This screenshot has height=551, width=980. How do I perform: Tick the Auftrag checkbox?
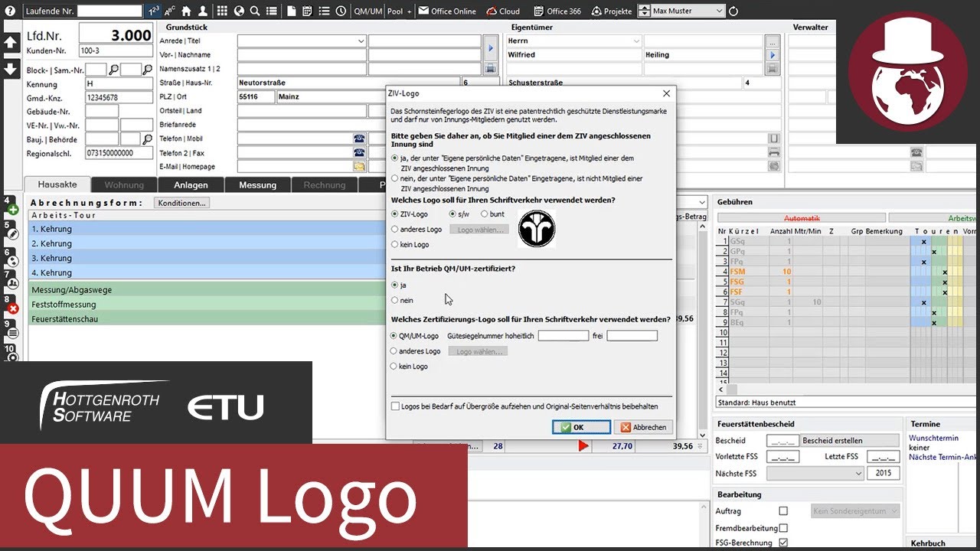pyautogui.click(x=782, y=510)
